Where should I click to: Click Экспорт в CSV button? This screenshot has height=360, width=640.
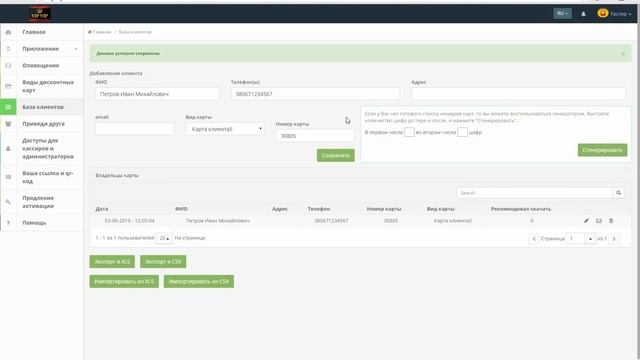point(163,261)
